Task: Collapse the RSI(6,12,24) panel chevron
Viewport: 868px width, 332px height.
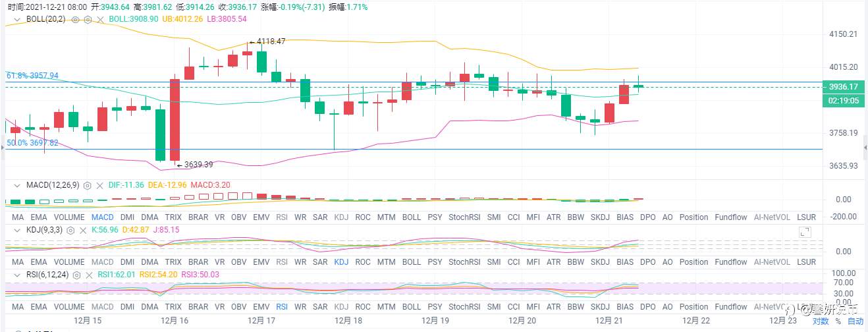Action: (18, 275)
